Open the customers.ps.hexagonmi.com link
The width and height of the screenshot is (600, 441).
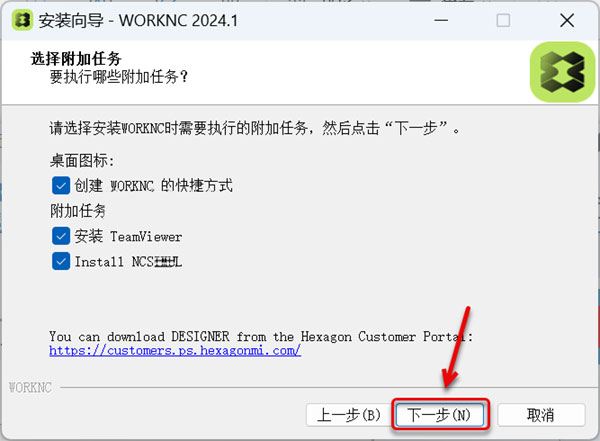pos(175,350)
